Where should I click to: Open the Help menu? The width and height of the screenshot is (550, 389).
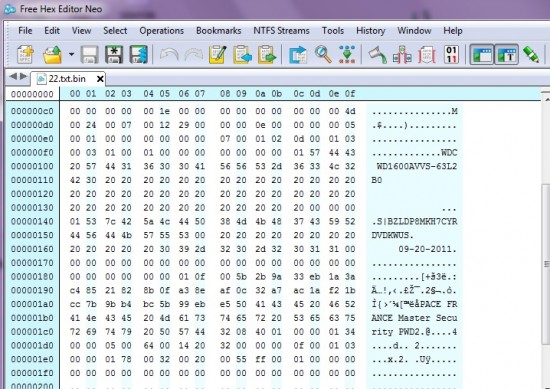(x=453, y=31)
